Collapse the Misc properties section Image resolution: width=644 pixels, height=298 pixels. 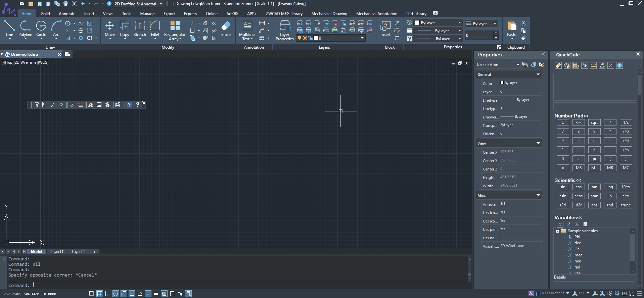pyautogui.click(x=538, y=195)
